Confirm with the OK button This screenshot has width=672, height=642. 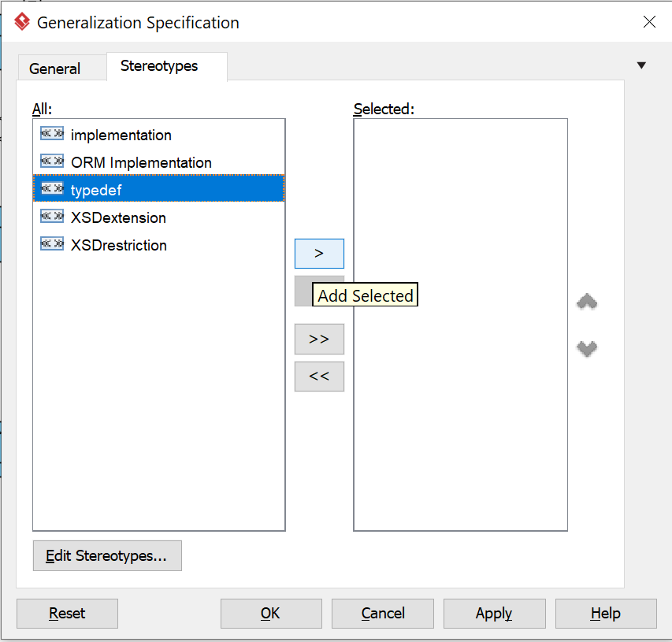coord(270,613)
